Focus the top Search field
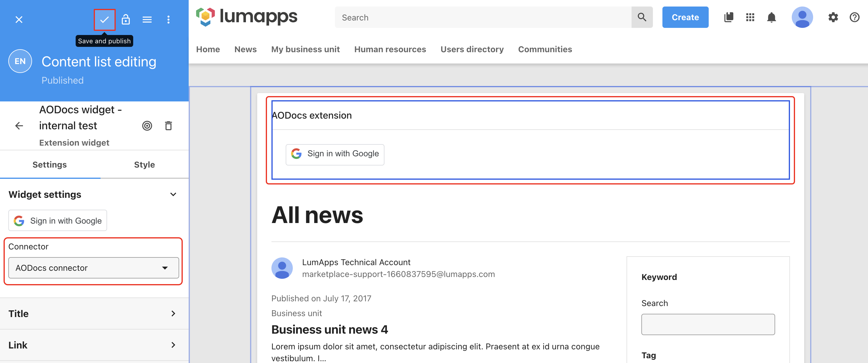The height and width of the screenshot is (363, 868). pyautogui.click(x=483, y=17)
